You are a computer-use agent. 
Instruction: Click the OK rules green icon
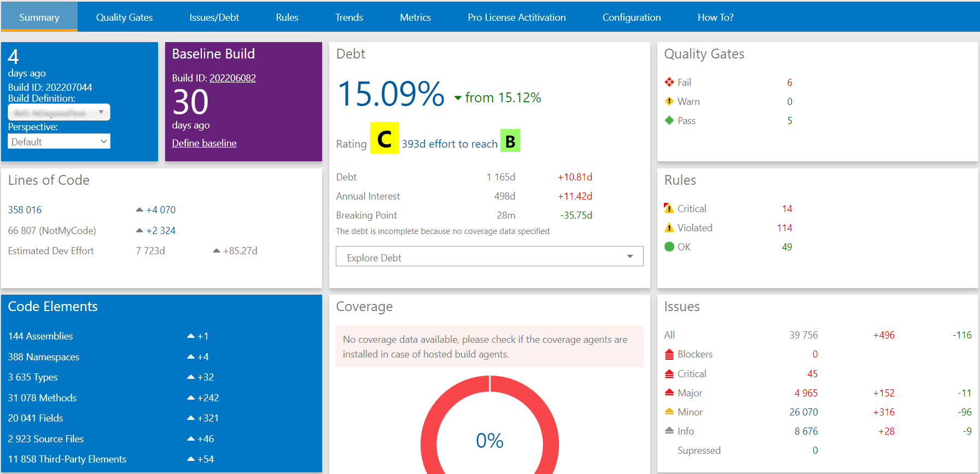tap(669, 247)
